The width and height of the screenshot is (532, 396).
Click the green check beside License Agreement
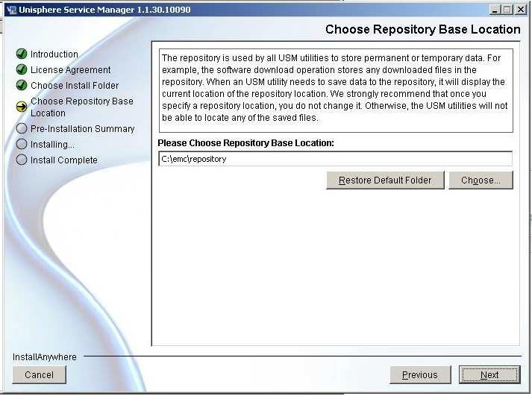[x=22, y=69]
